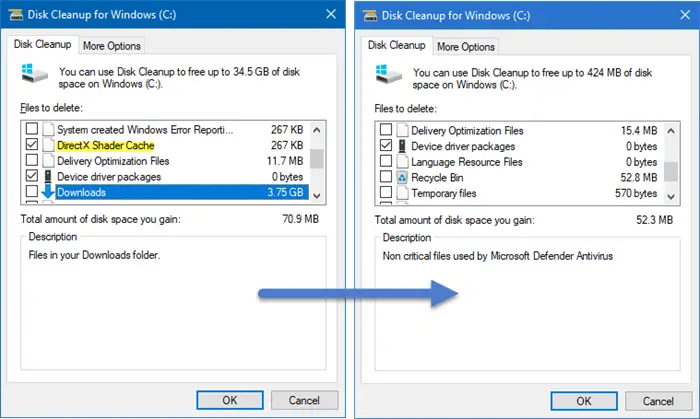700x419 pixels.
Task: Click the 3.75 GB size of Downloads
Action: point(285,192)
